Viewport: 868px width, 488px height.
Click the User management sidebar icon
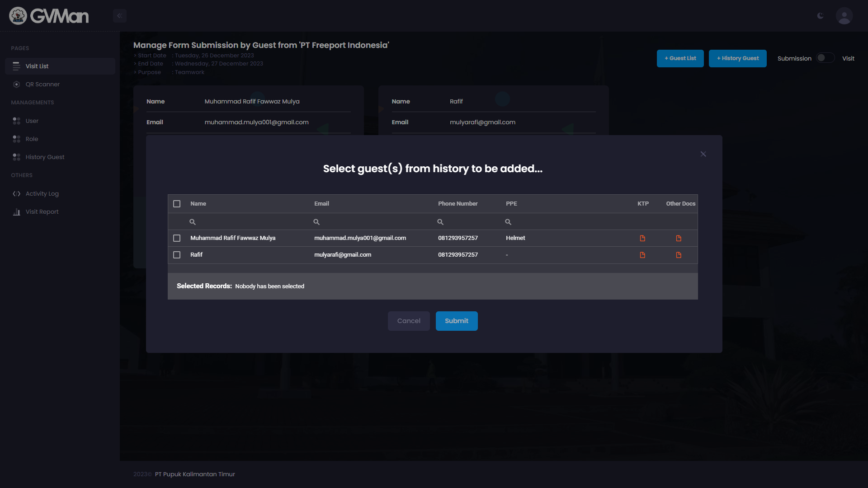[17, 121]
